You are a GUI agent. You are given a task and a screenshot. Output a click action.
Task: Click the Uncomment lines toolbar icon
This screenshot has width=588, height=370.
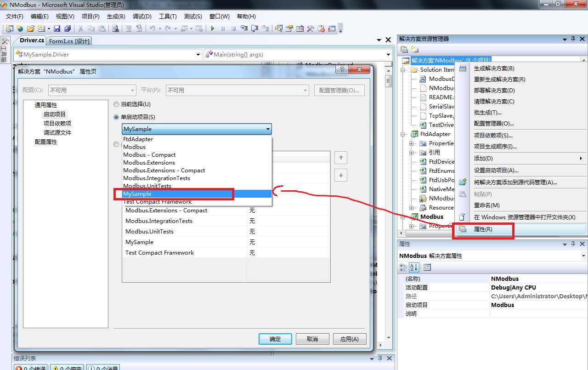tap(139, 28)
